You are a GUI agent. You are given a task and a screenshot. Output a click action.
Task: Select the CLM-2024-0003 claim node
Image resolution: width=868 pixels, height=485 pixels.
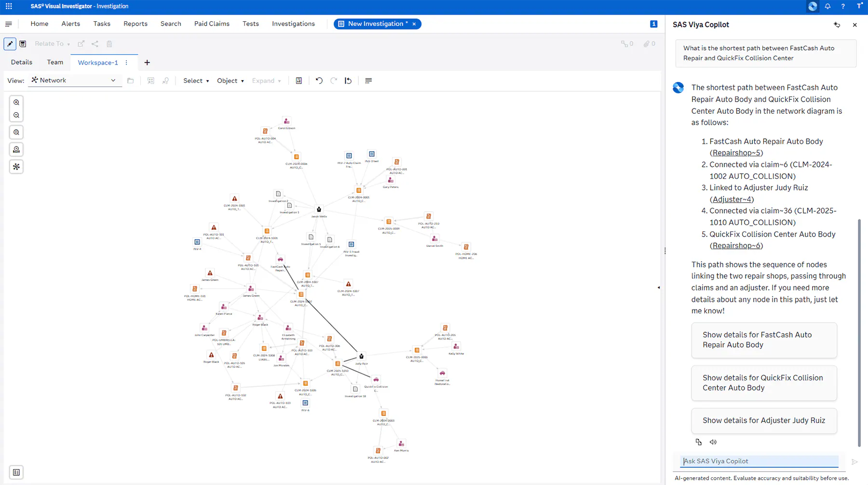click(384, 414)
